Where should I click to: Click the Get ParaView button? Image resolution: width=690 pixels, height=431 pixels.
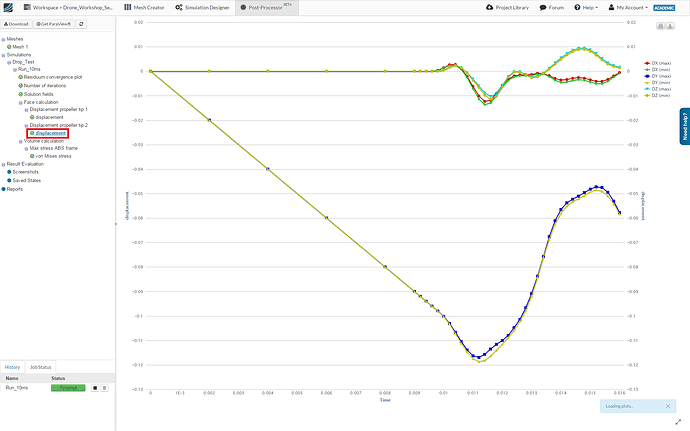tap(53, 24)
